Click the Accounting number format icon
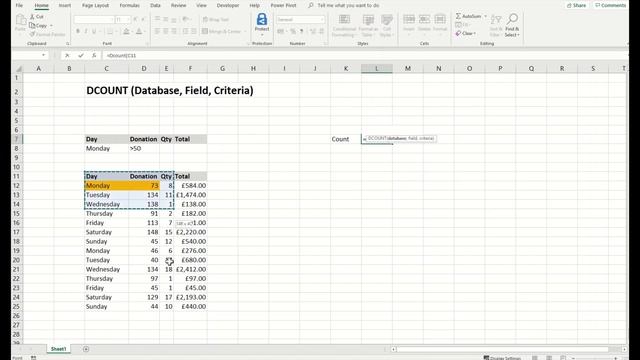The image size is (640, 360). click(x=281, y=31)
